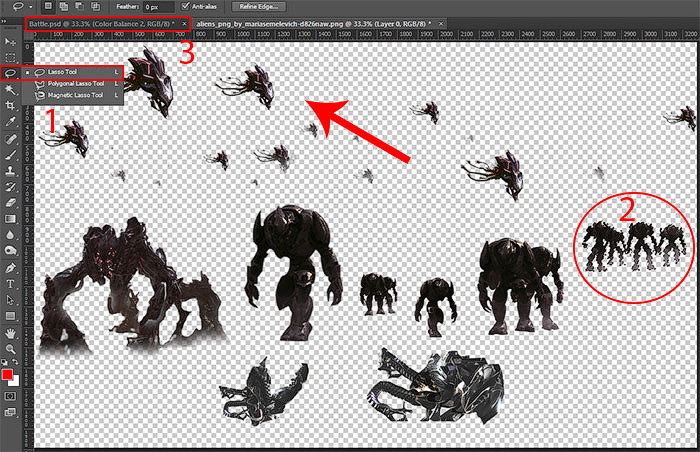Viewport: 700px width, 452px height.
Task: Choose Intersect with Selection mode
Action: [x=96, y=6]
